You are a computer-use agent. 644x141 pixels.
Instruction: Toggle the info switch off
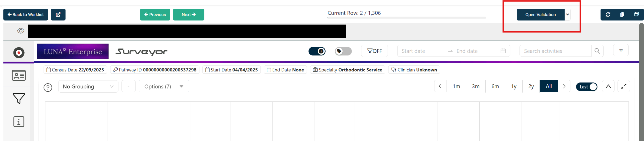click(x=317, y=51)
